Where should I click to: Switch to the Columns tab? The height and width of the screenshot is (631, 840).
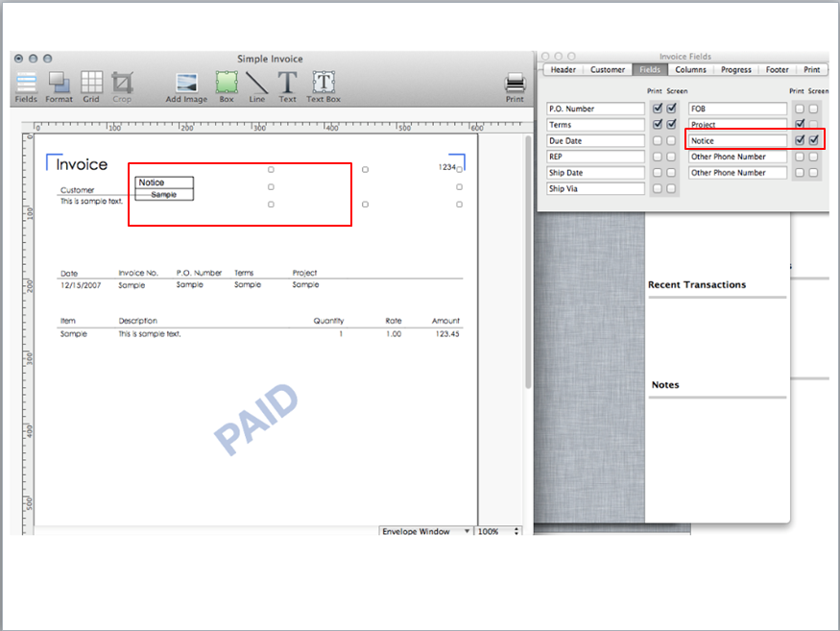pos(690,70)
